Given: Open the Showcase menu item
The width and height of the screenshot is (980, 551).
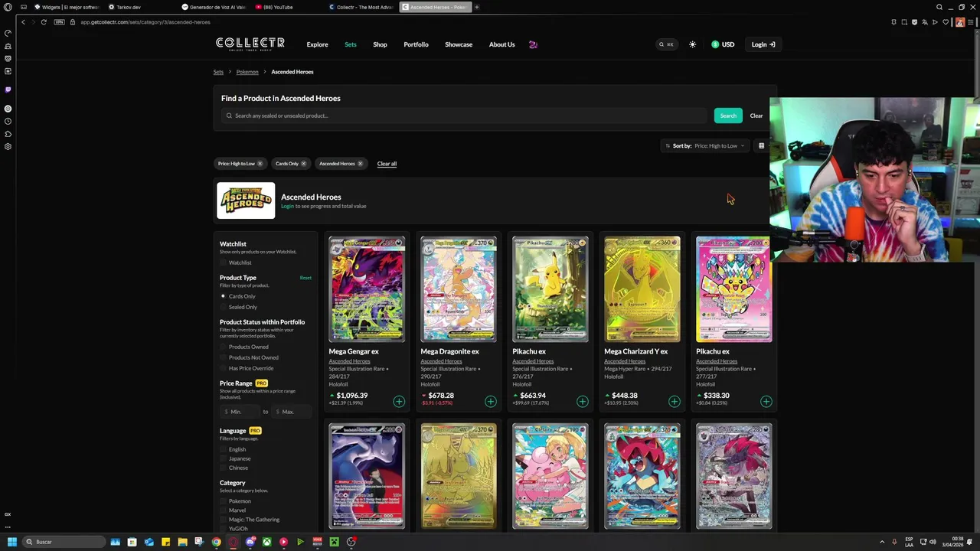Looking at the screenshot, I should (x=459, y=44).
